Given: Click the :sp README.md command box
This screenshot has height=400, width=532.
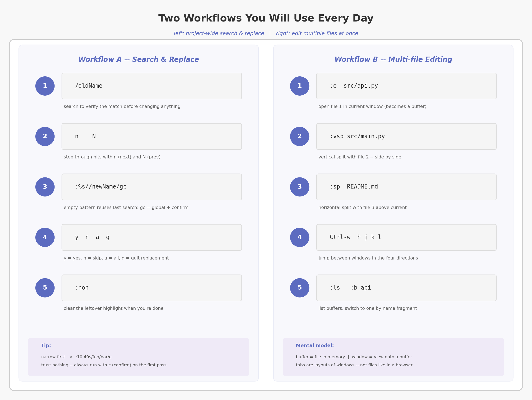Looking at the screenshot, I should 406,187.
